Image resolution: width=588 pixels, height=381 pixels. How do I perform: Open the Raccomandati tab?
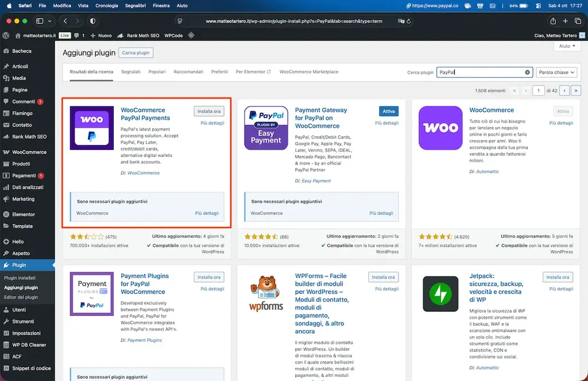[x=188, y=72]
